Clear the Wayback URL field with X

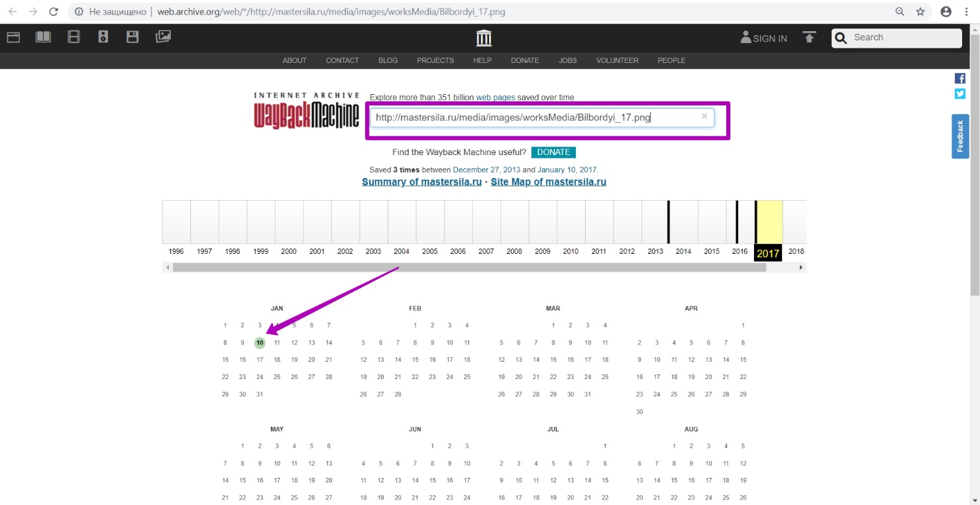click(x=704, y=116)
